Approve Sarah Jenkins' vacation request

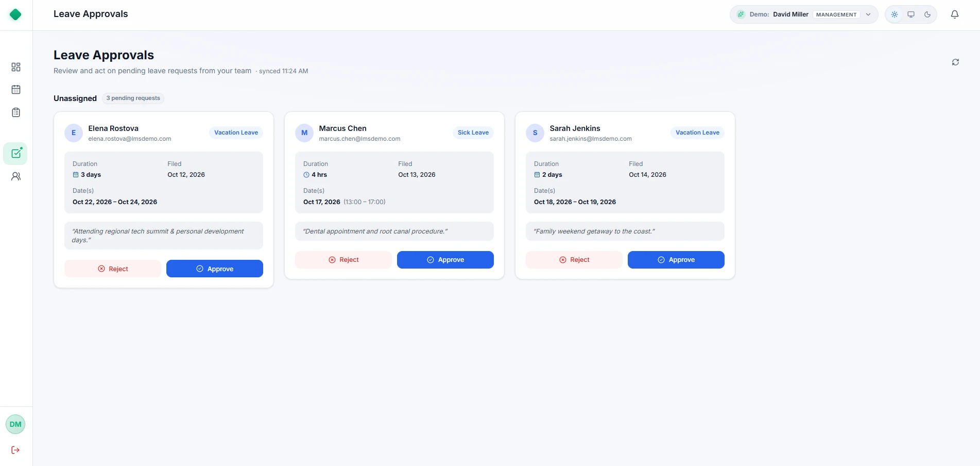coord(676,260)
